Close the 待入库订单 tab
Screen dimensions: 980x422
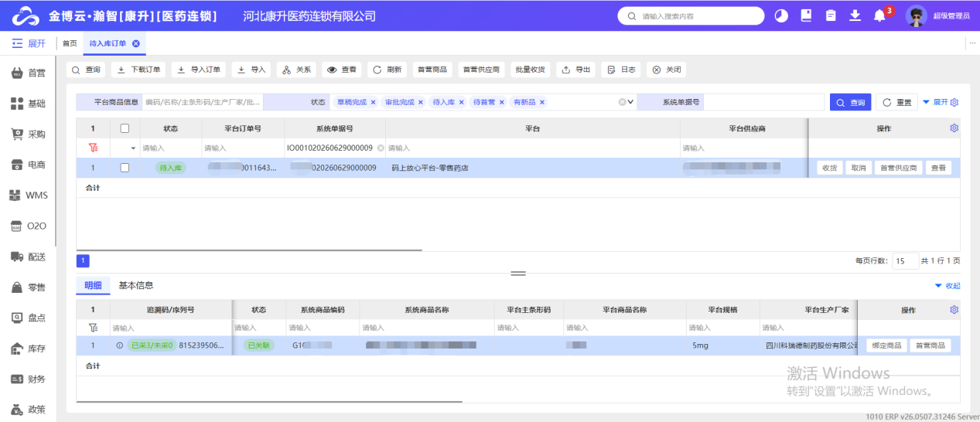tap(136, 43)
